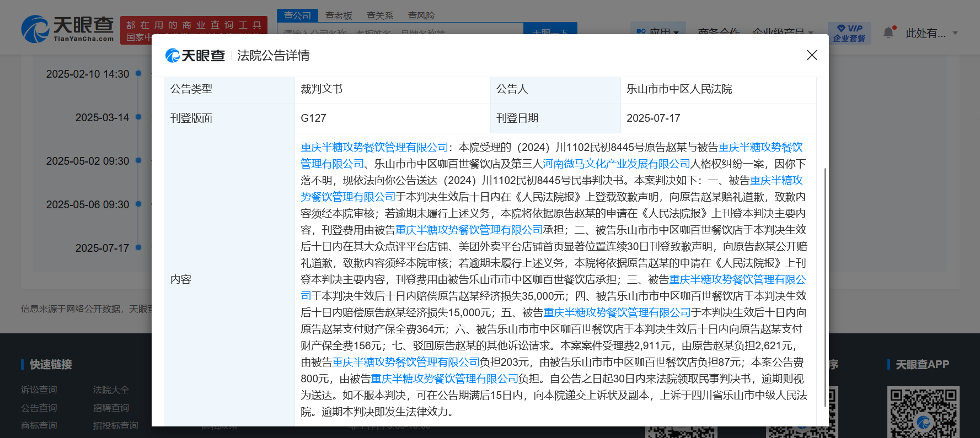Click the 裁判文书 announcement type value
Screen dimensions: 980x438
click(322, 89)
